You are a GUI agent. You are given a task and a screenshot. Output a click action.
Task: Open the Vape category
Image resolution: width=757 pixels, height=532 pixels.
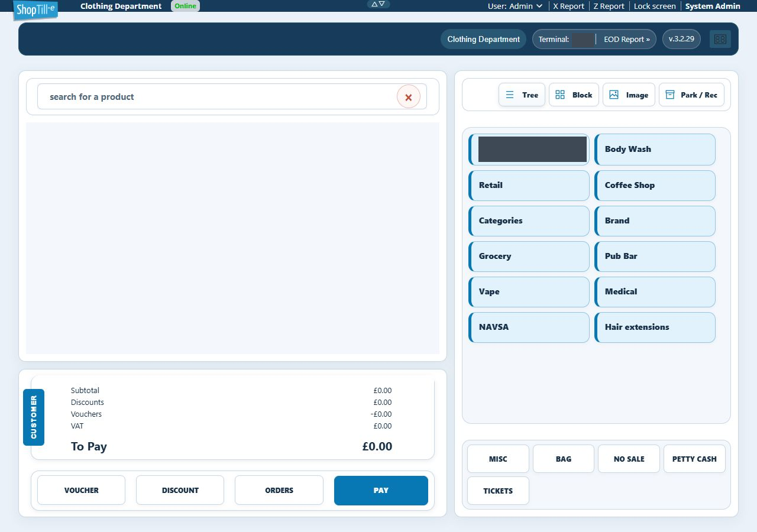(529, 292)
